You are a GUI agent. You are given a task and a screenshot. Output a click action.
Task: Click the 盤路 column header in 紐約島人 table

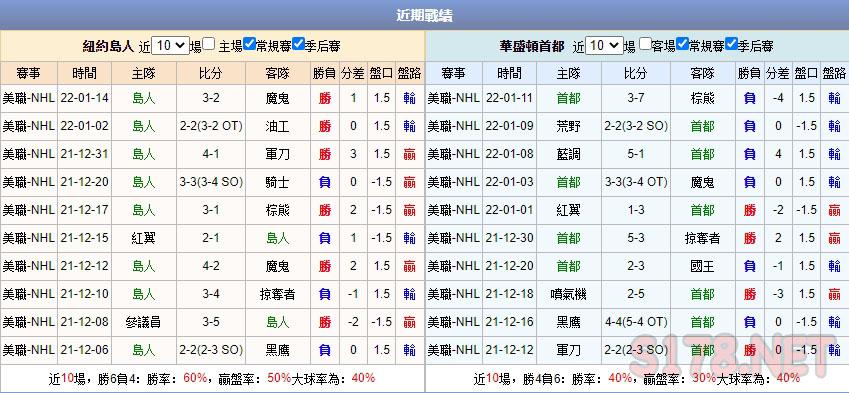tap(409, 73)
